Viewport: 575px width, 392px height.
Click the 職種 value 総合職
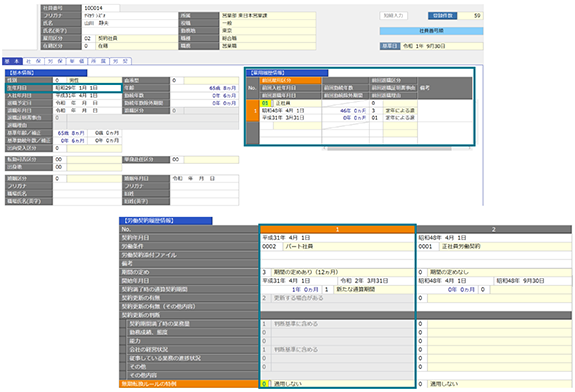pos(268,39)
